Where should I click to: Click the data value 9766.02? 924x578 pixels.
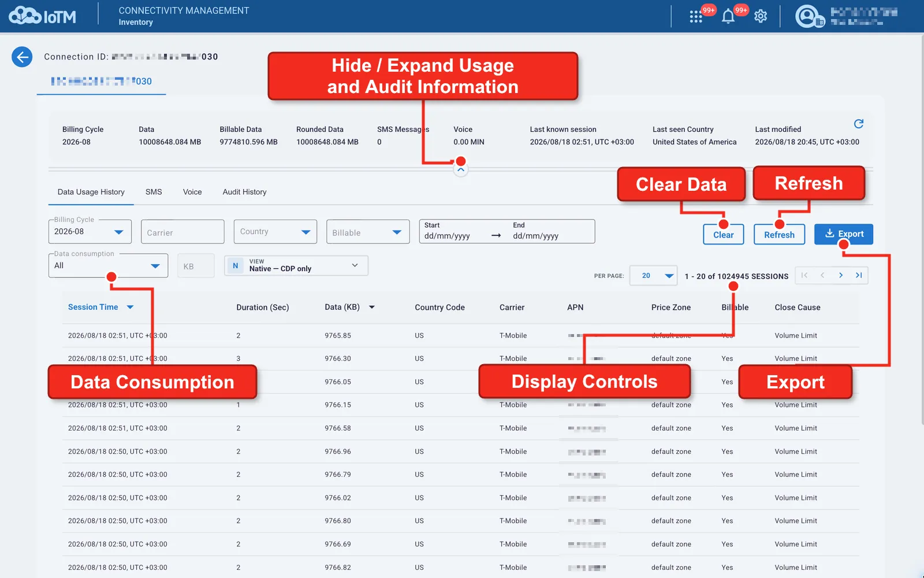click(x=338, y=498)
